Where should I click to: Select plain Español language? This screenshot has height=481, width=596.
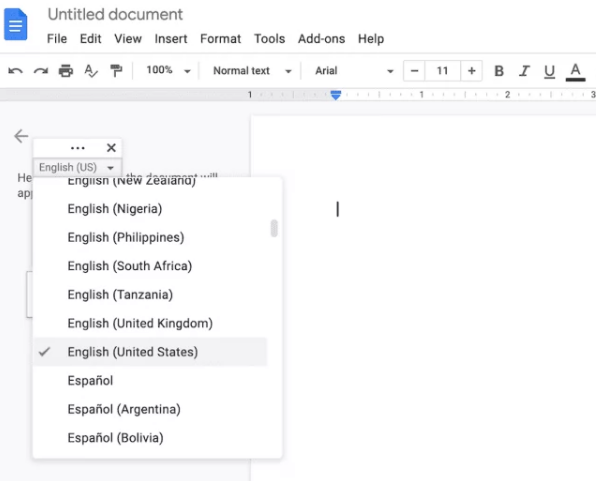[x=150, y=381]
